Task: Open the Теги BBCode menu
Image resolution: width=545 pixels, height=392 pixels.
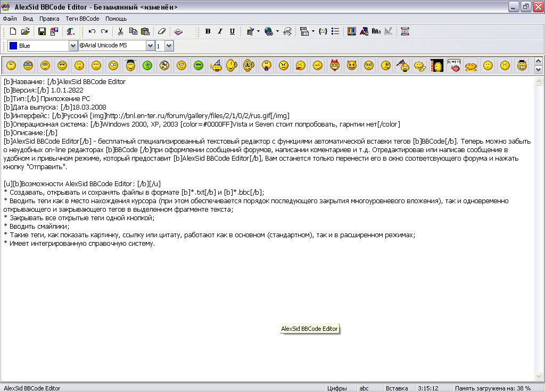Action: click(82, 19)
